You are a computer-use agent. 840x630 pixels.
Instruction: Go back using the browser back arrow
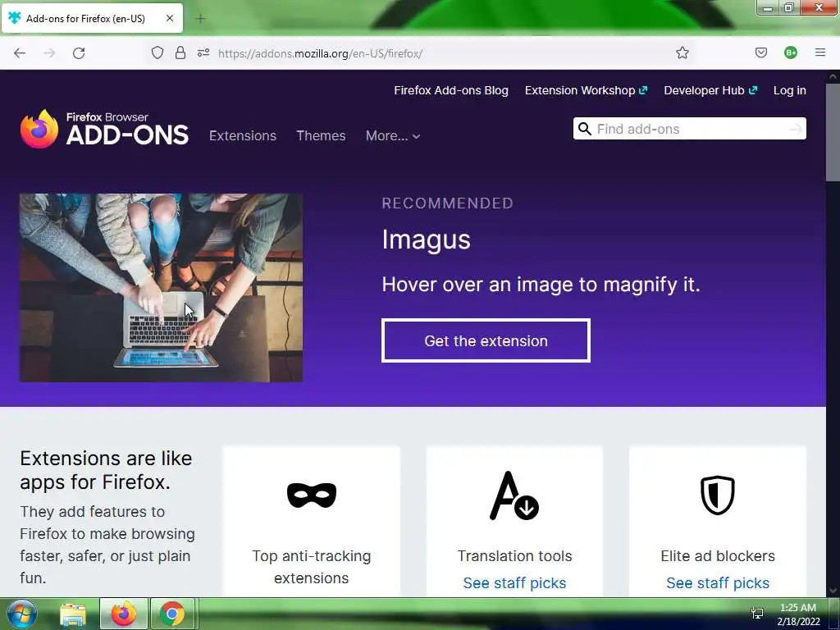coord(20,53)
